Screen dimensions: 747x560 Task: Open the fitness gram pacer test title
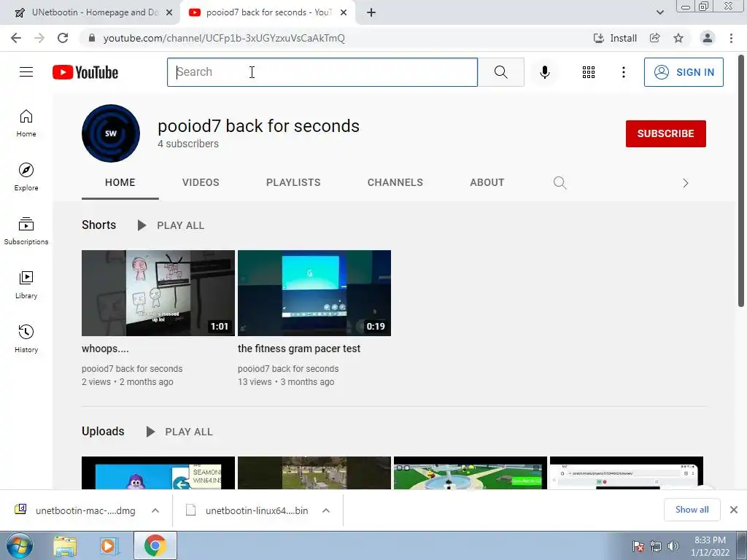[x=298, y=349]
